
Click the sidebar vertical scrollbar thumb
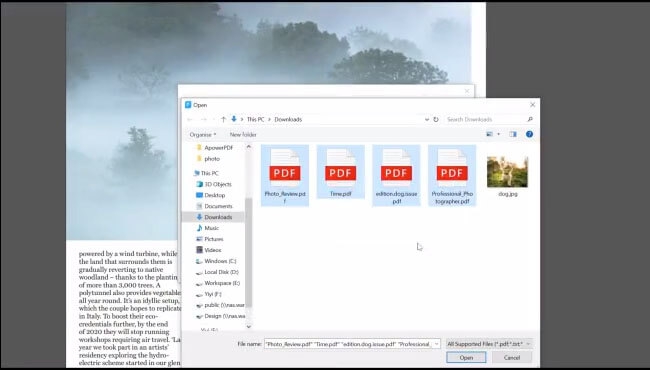click(249, 252)
